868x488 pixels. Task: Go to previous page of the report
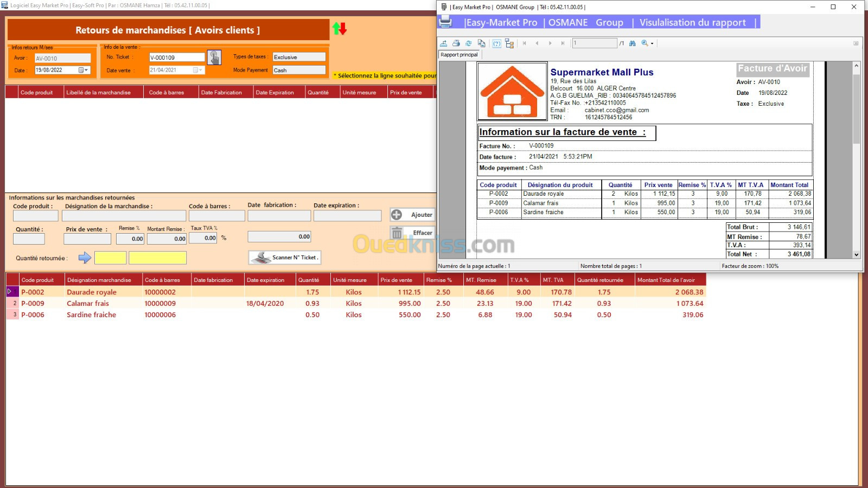pos(537,43)
